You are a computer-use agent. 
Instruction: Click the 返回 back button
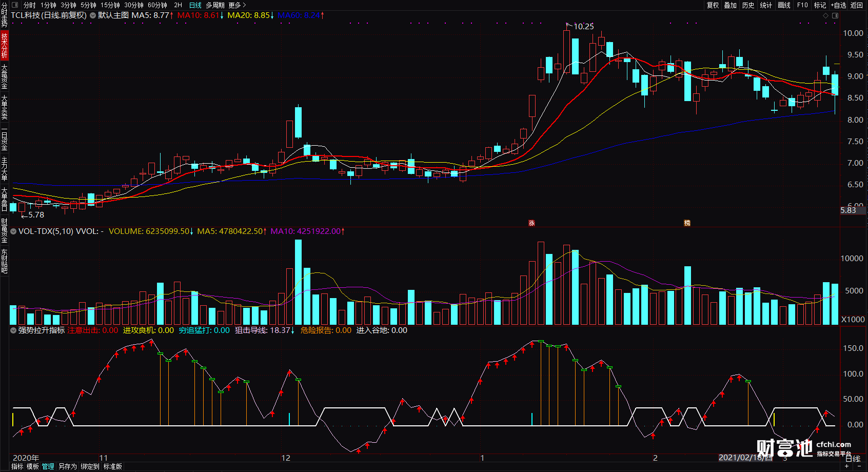point(857,5)
